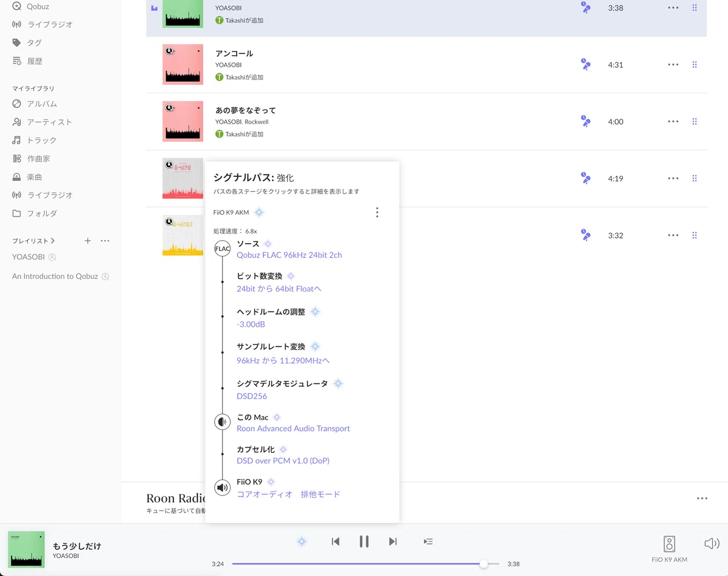Click the アンコール track title
This screenshot has width=728, height=576.
point(234,53)
